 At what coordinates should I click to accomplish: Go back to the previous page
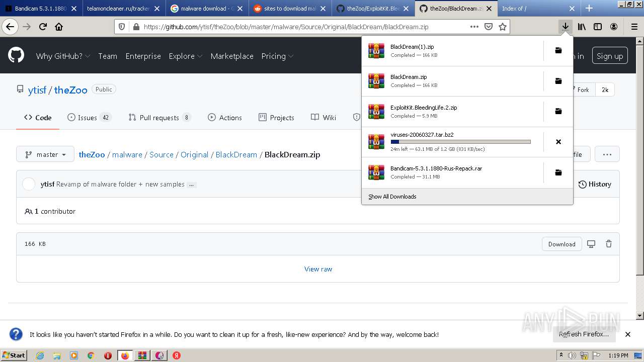pyautogui.click(x=10, y=27)
